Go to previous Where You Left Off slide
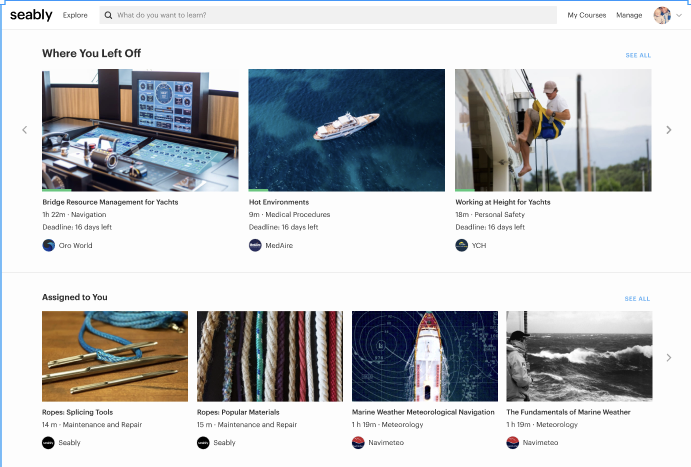The width and height of the screenshot is (691, 467). (x=25, y=130)
